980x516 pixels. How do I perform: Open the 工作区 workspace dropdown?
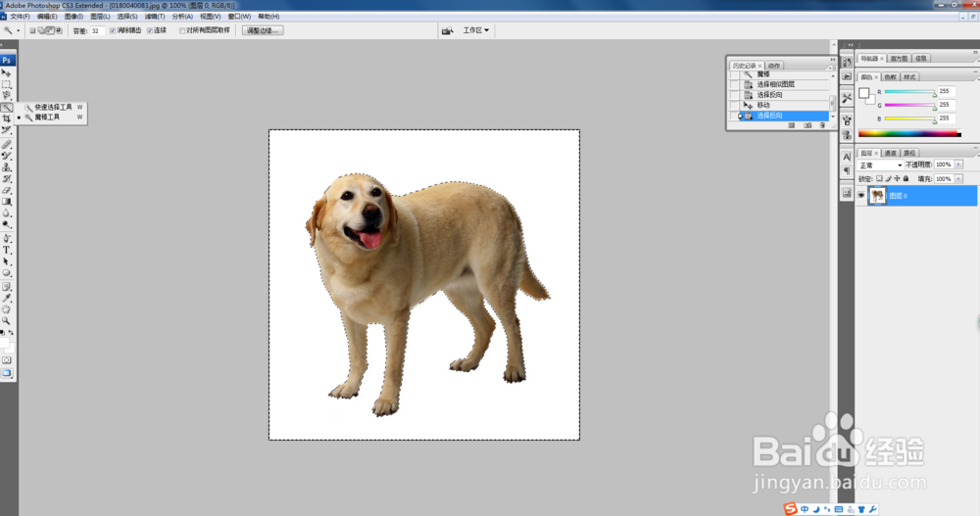[476, 30]
